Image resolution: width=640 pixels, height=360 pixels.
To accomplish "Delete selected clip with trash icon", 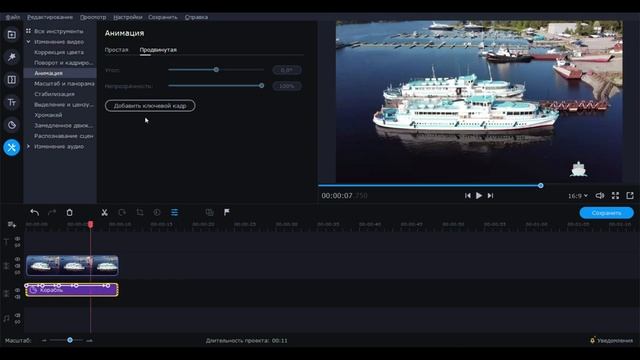I will coord(69,212).
